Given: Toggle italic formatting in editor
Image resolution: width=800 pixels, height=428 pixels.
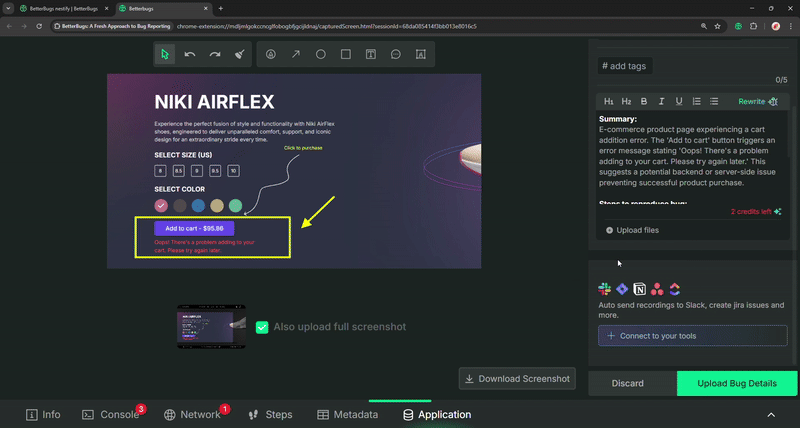Looking at the screenshot, I should click(661, 101).
